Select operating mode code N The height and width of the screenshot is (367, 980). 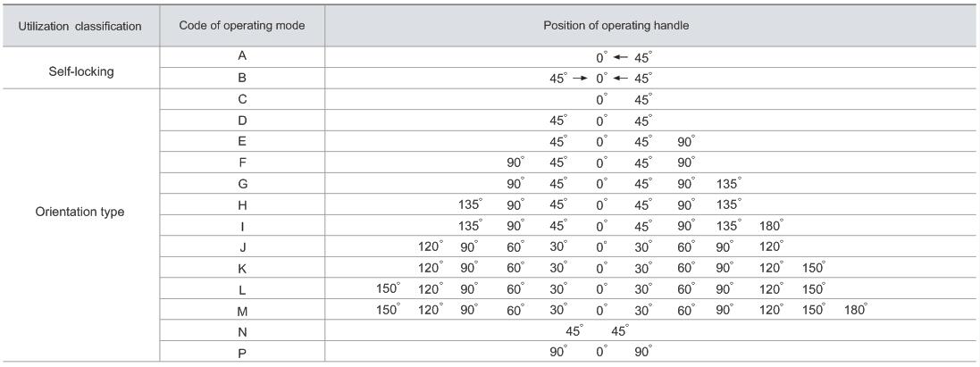click(x=242, y=331)
